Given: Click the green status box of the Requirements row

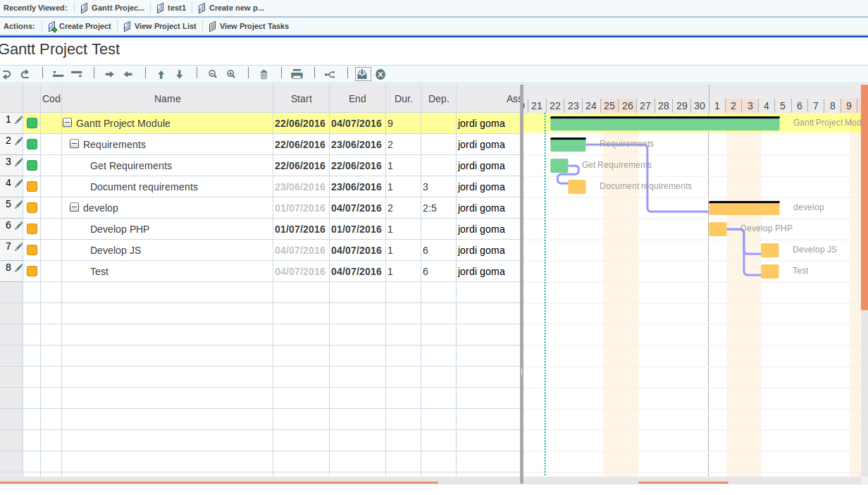Looking at the screenshot, I should click(32, 145).
